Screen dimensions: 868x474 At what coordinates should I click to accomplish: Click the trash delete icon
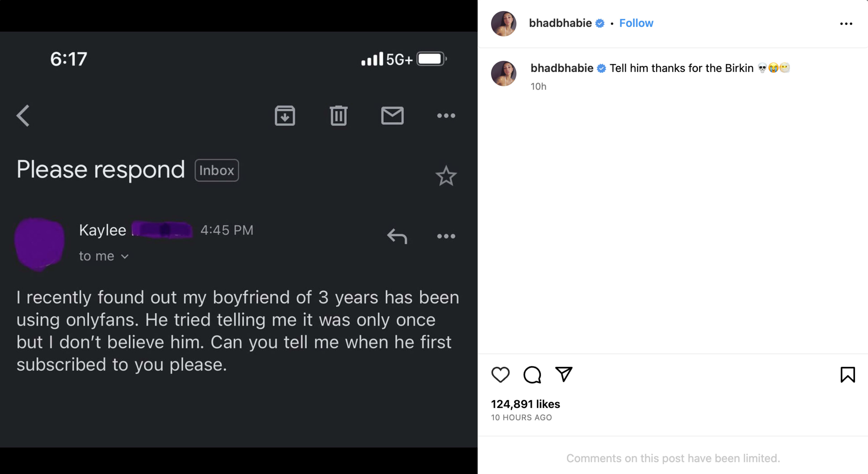pyautogui.click(x=338, y=115)
